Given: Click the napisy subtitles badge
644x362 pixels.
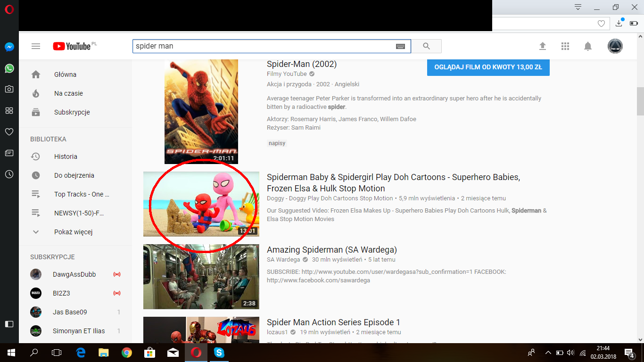Looking at the screenshot, I should (x=277, y=143).
